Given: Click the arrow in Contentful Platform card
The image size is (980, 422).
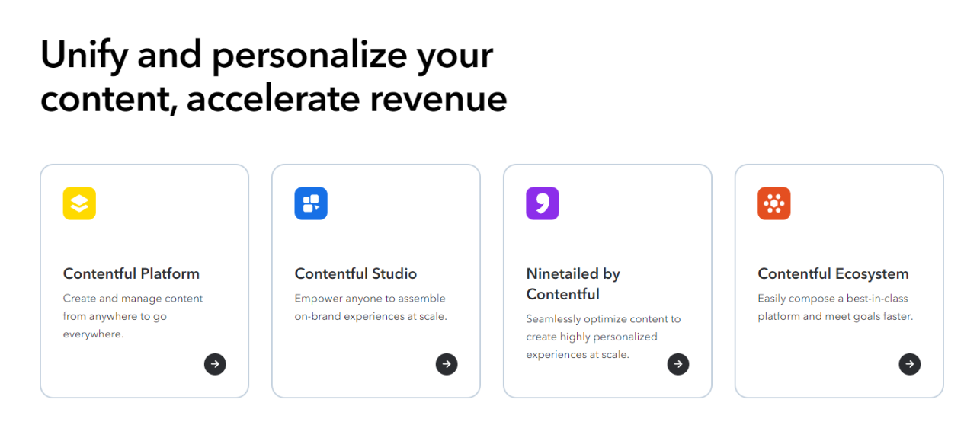Looking at the screenshot, I should [215, 364].
